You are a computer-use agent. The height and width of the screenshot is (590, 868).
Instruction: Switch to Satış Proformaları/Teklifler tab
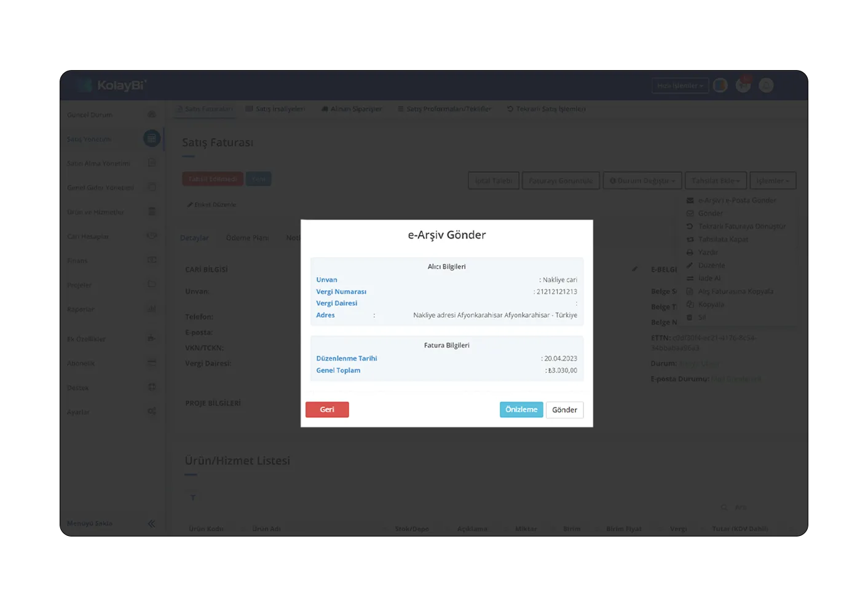click(x=444, y=109)
